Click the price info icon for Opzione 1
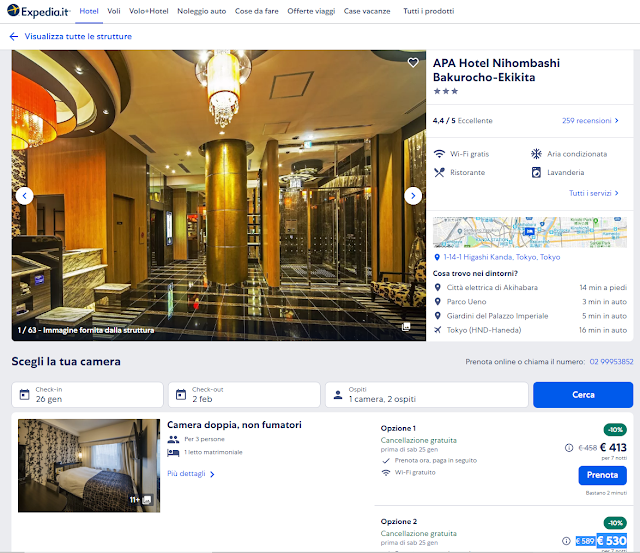The height and width of the screenshot is (553, 640). (569, 448)
